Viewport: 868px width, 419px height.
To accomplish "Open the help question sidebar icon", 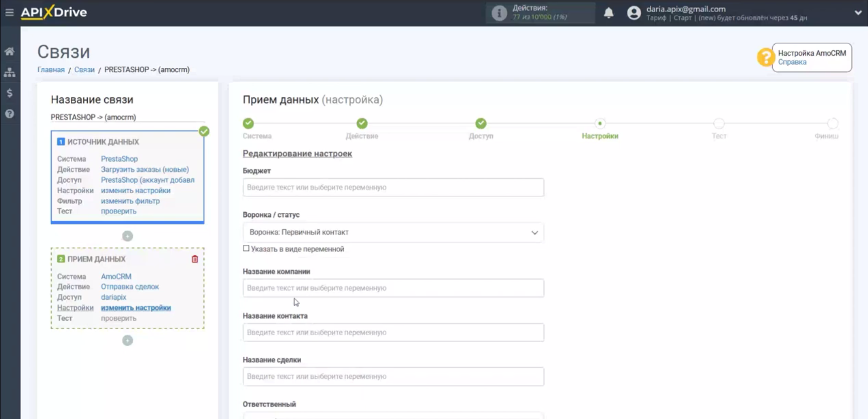I will [10, 114].
